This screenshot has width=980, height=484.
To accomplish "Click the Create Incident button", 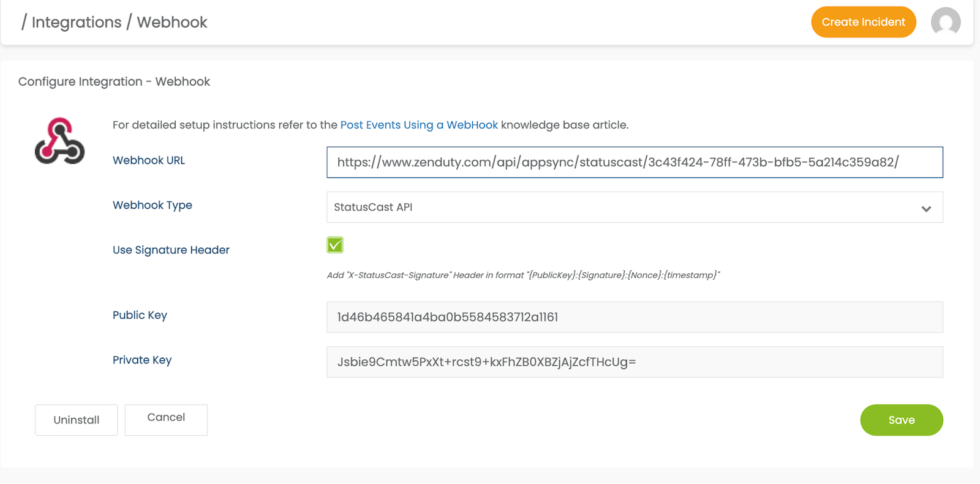I will pyautogui.click(x=863, y=22).
